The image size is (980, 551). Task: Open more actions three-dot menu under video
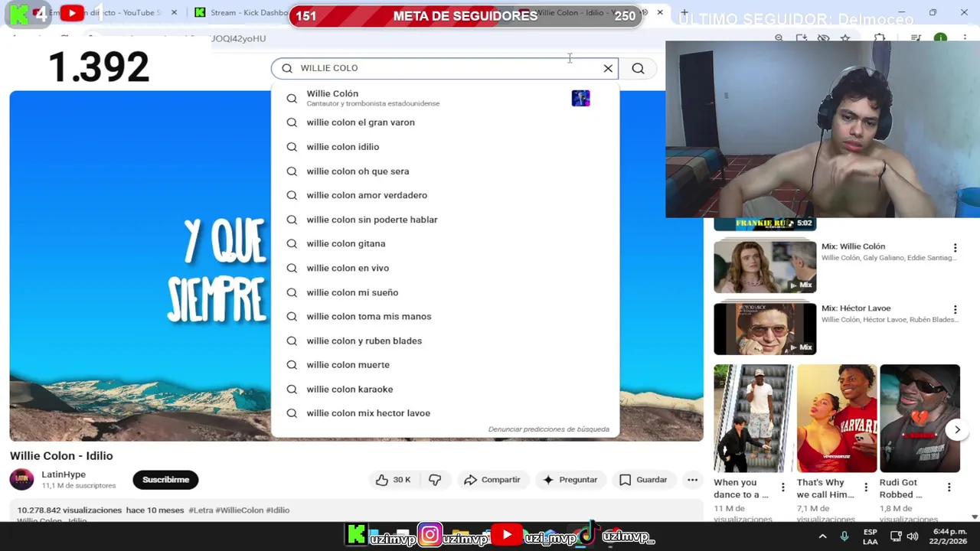[692, 480]
